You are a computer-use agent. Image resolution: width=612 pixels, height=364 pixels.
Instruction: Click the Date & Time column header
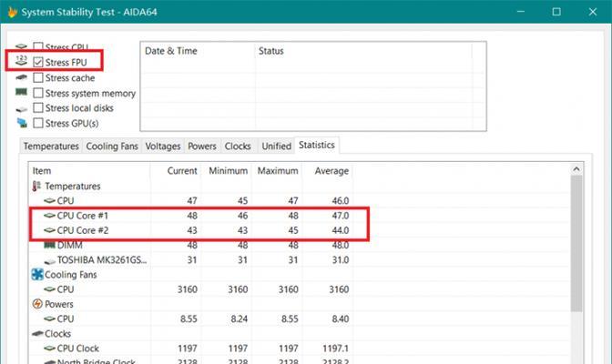pyautogui.click(x=197, y=51)
